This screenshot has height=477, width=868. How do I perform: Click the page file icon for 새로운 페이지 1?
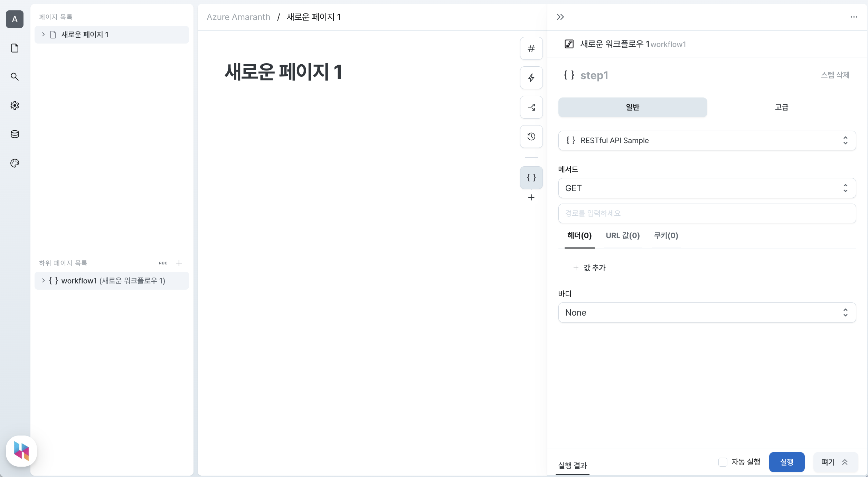pos(53,35)
